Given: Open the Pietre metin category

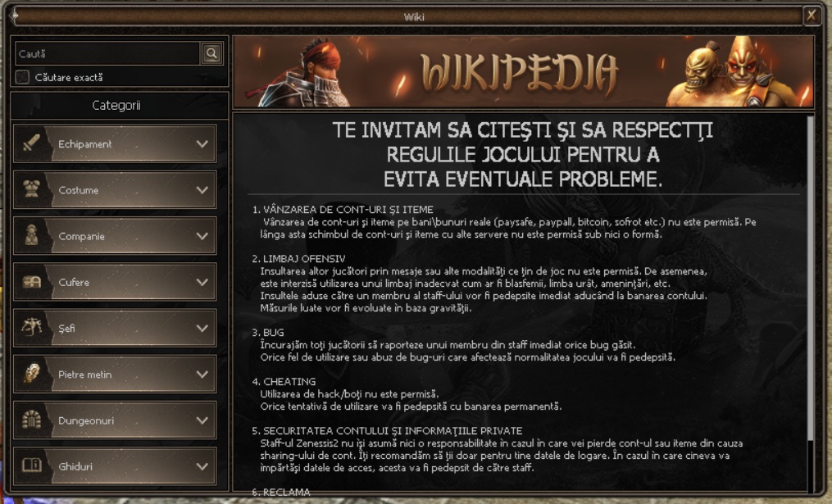Looking at the screenshot, I should coord(115,374).
